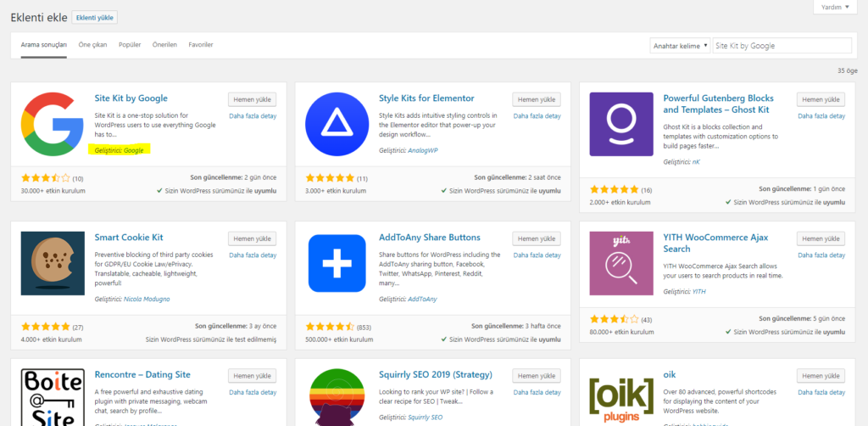Open the Smart Cookie Kit title link
Screen dimensions: 868x426
[129, 238]
